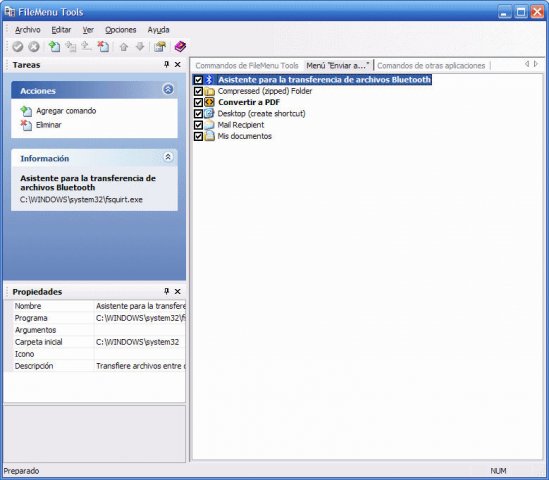Screen dimensions: 549x480
Task: Select Convertir a PDF list entry
Action: [x=249, y=102]
